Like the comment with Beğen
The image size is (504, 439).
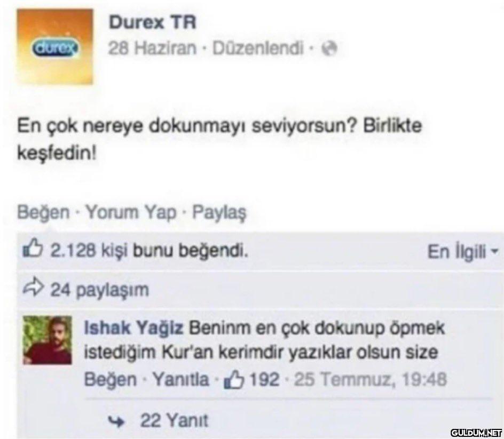[x=110, y=380]
